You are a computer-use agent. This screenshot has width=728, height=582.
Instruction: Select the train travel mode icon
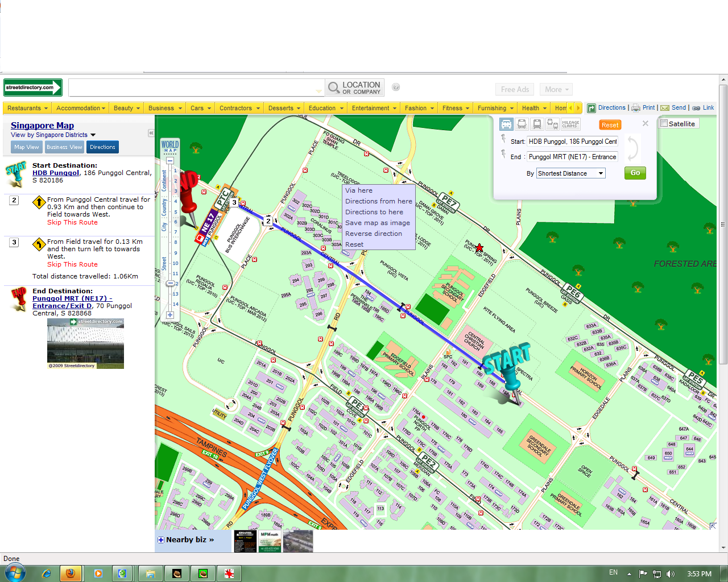pyautogui.click(x=537, y=124)
